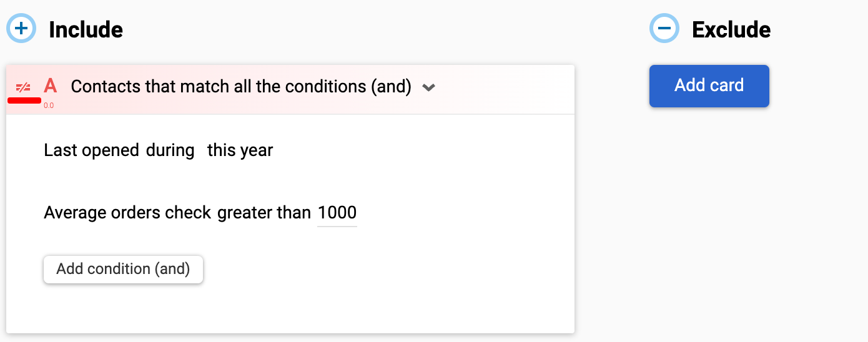Click the blue plus Include icon
This screenshot has height=342, width=868.
[22, 29]
